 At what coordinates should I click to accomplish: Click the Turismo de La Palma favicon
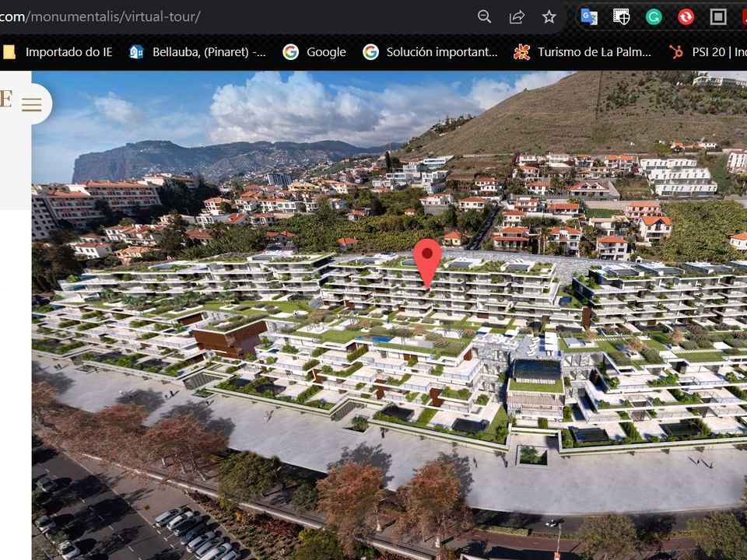point(521,52)
